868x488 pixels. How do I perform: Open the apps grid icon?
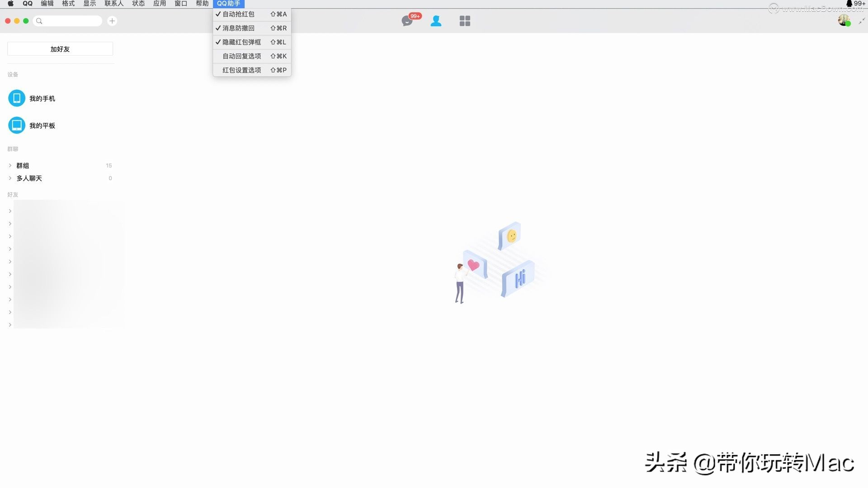click(465, 21)
